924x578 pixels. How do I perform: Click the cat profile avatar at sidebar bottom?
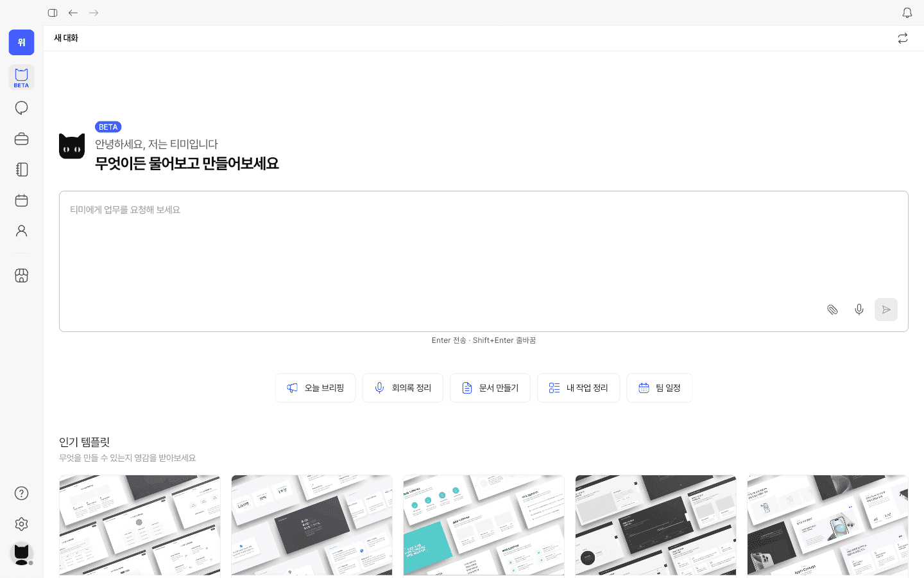pos(21,554)
